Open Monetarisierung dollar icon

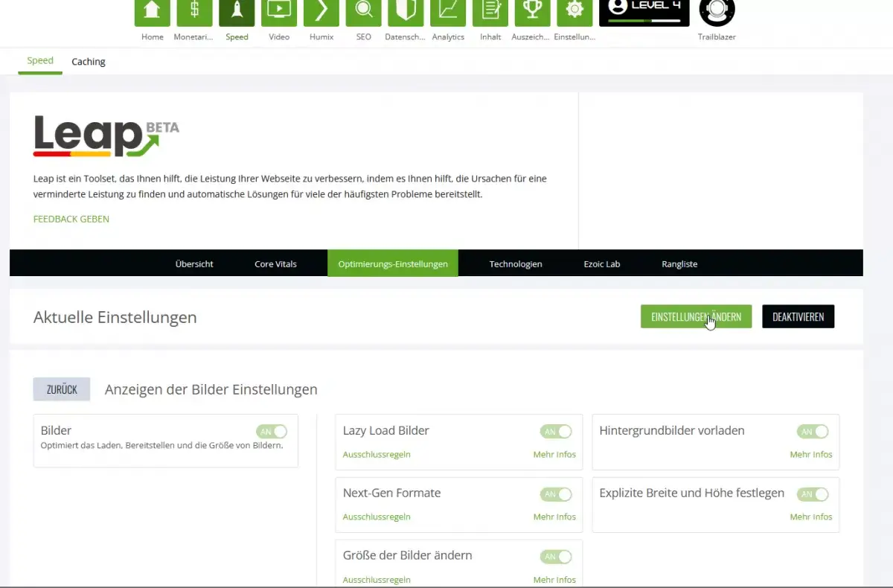[194, 12]
